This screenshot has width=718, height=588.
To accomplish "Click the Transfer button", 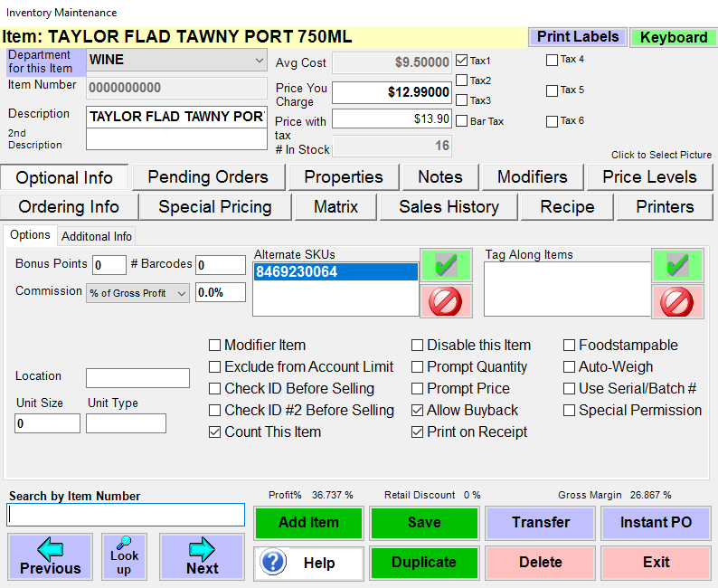I will 541,523.
